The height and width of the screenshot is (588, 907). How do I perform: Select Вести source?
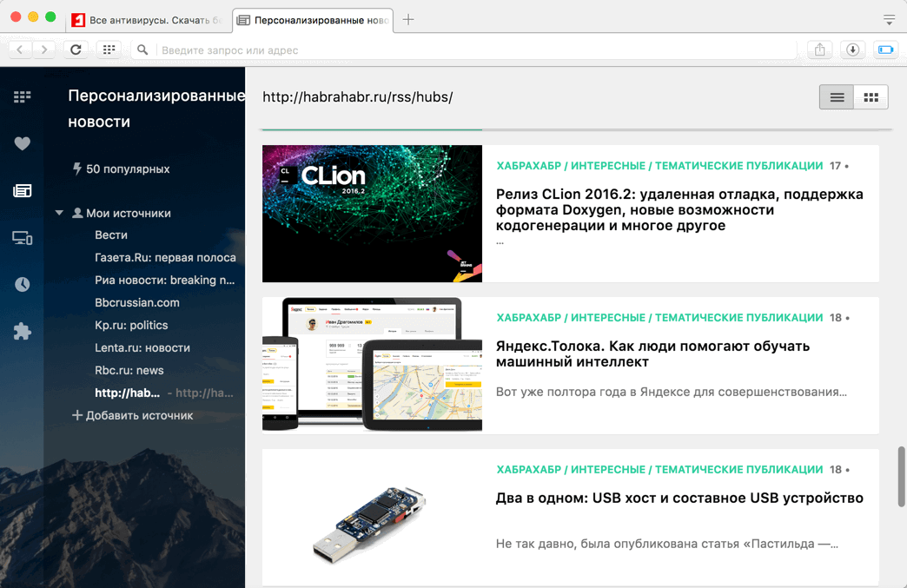click(x=111, y=235)
